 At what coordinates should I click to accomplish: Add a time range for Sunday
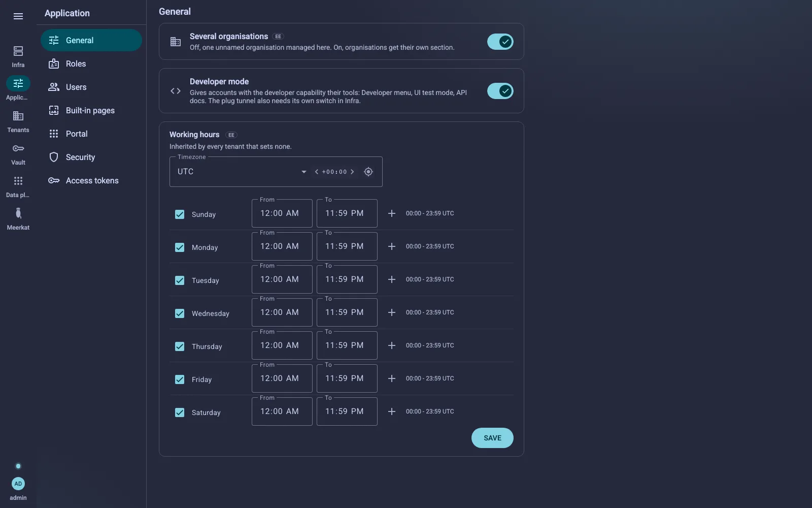[x=392, y=213]
